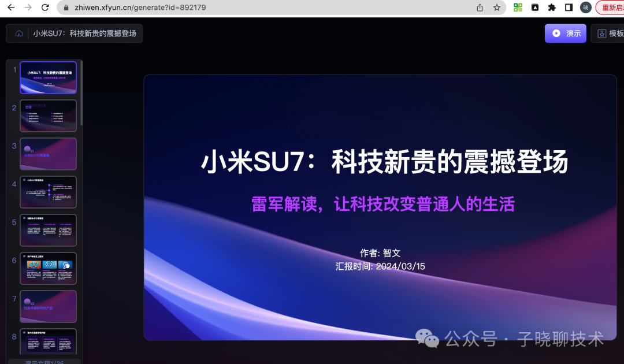Select slide 8 thumbnail
The height and width of the screenshot is (364, 624).
click(48, 341)
